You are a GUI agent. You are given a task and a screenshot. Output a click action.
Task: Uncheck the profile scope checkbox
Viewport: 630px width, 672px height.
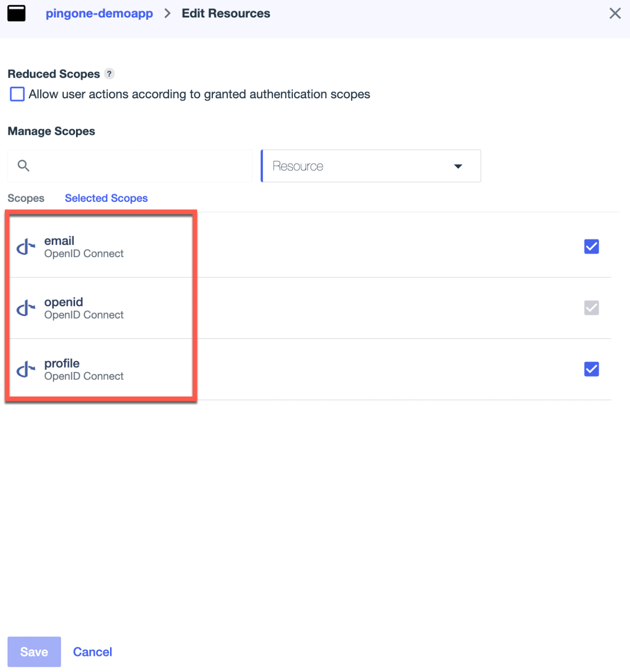click(591, 369)
